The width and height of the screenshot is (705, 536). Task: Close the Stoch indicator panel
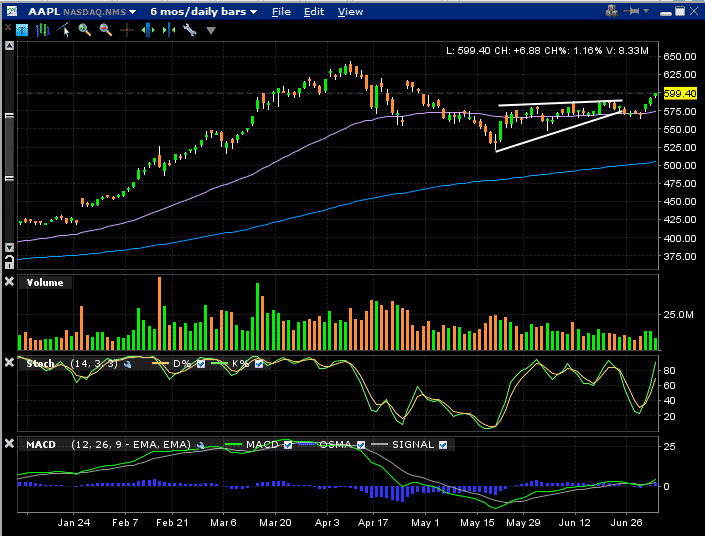pyautogui.click(x=9, y=362)
